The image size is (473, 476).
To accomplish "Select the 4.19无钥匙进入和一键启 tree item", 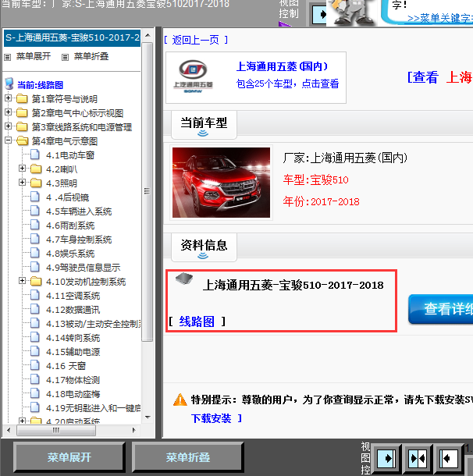I will (x=94, y=407).
